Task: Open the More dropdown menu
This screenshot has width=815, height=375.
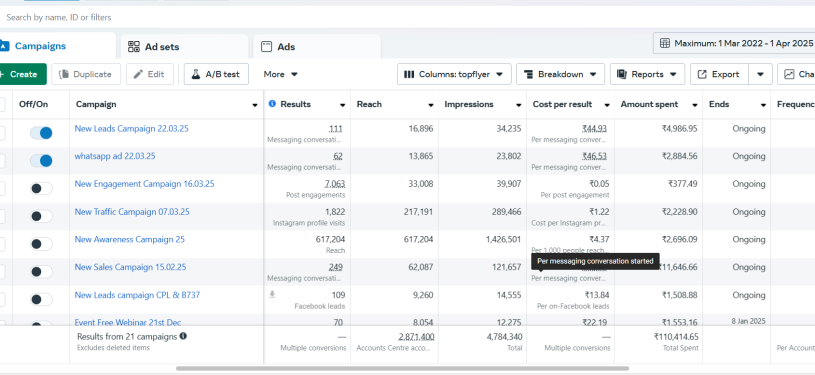Action: [x=280, y=74]
